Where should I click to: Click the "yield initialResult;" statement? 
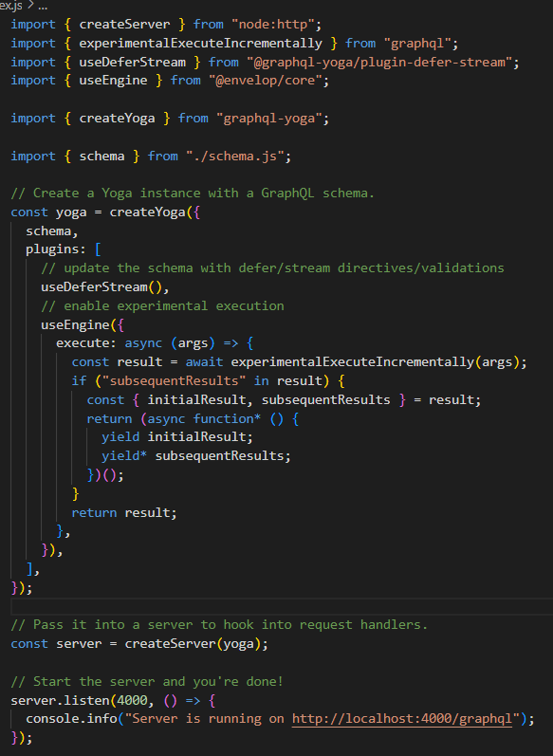(x=177, y=437)
